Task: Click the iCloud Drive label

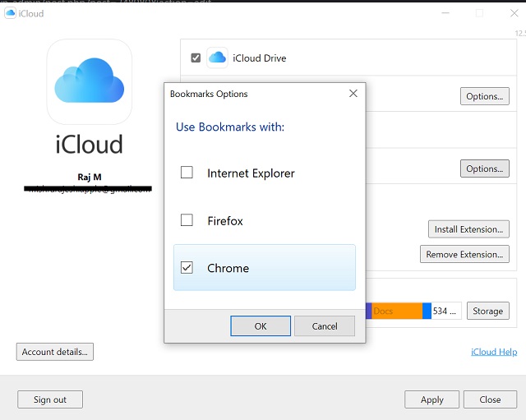Action: point(260,58)
